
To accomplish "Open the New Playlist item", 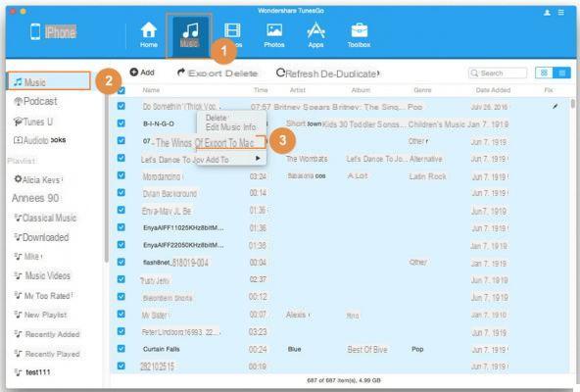I will (41, 315).
